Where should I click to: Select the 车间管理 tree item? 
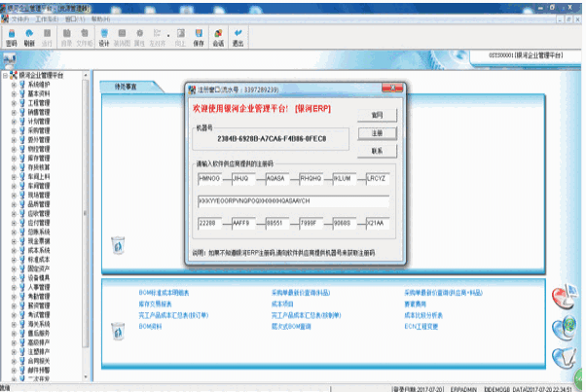(x=39, y=186)
